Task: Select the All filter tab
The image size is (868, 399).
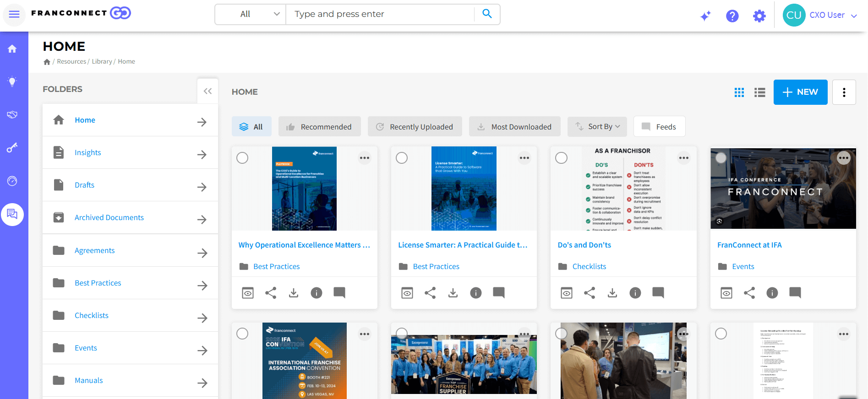Action: coord(251,126)
